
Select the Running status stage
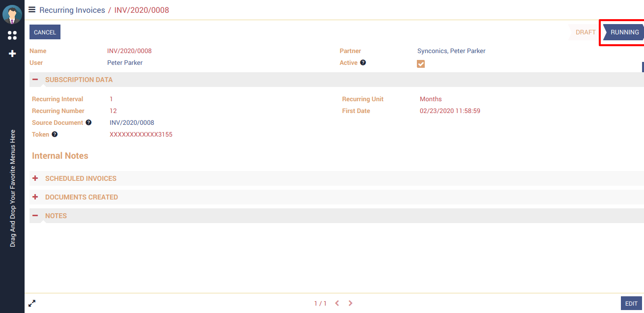(x=624, y=32)
